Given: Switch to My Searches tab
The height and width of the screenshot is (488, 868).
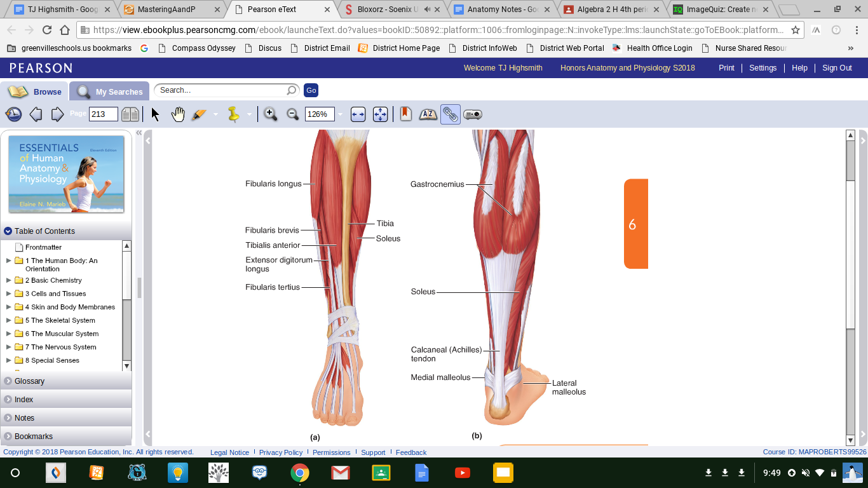Looking at the screenshot, I should [x=109, y=91].
